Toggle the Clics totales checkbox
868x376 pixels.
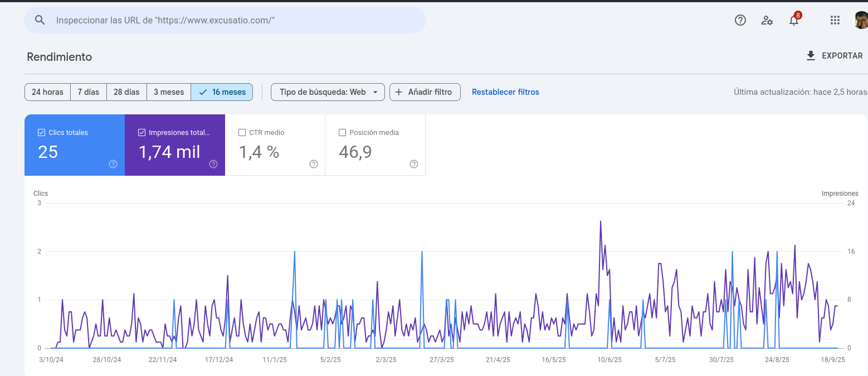coord(41,133)
